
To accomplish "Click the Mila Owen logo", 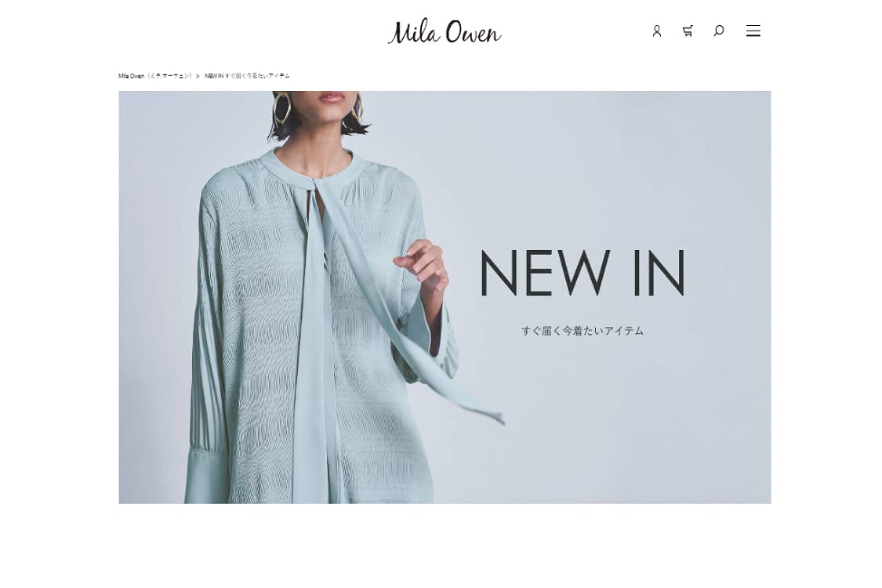I will (445, 31).
